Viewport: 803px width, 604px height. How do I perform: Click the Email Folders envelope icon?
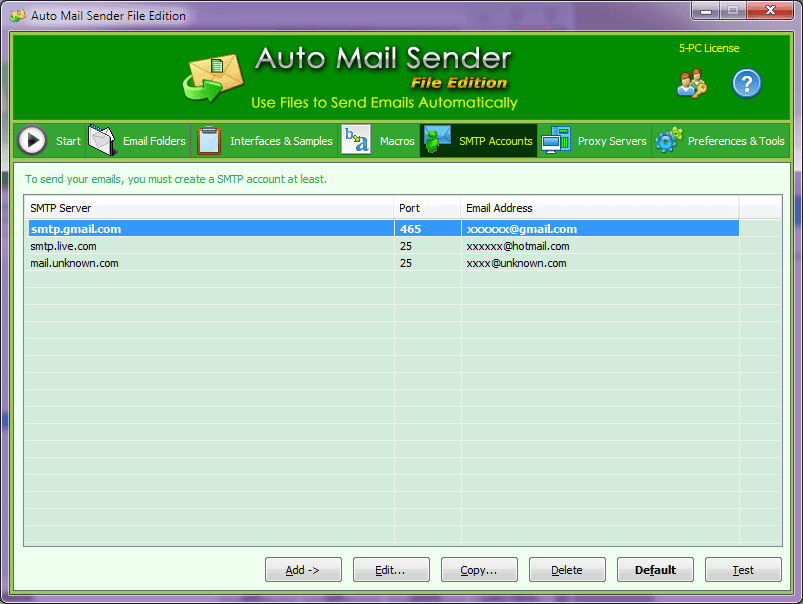(x=102, y=140)
